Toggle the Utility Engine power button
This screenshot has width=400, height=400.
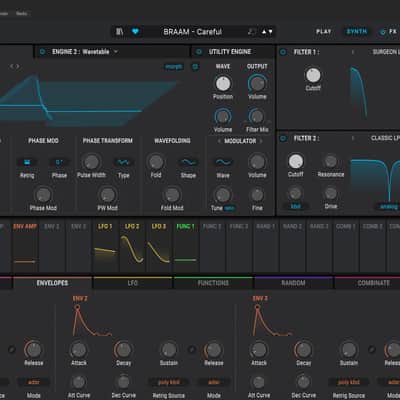[x=199, y=52]
